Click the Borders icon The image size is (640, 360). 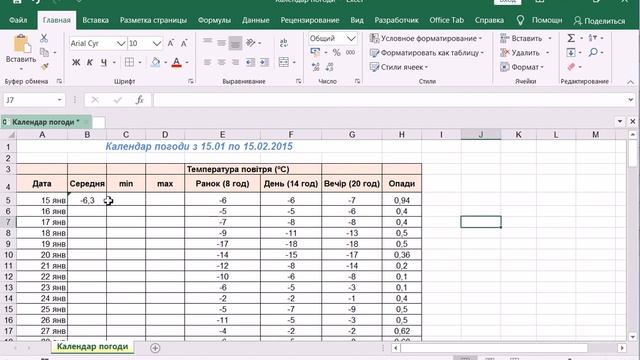[129, 62]
